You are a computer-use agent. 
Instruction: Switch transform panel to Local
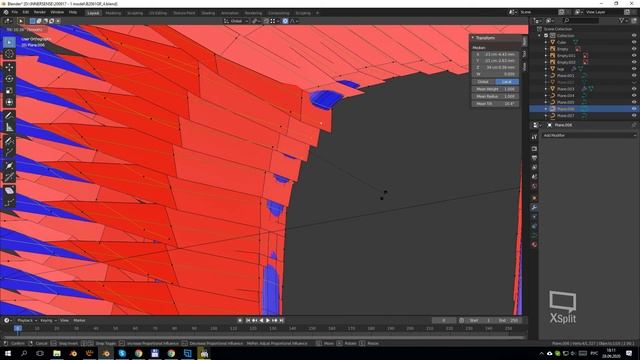[x=507, y=82]
